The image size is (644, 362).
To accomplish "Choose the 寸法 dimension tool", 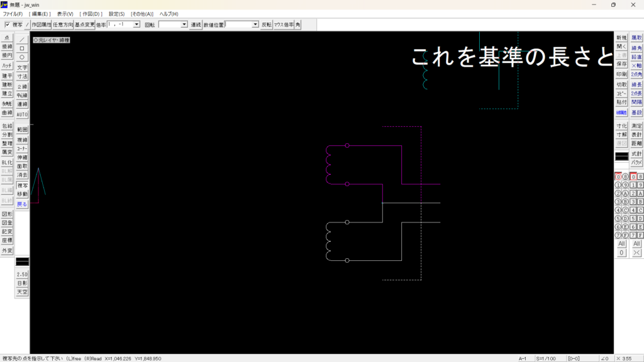I will 22,76.
